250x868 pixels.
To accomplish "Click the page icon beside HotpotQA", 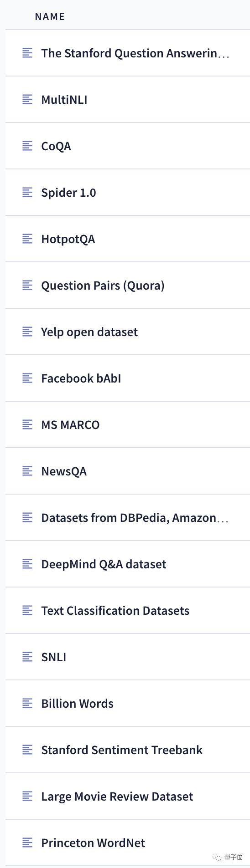I will point(27,239).
